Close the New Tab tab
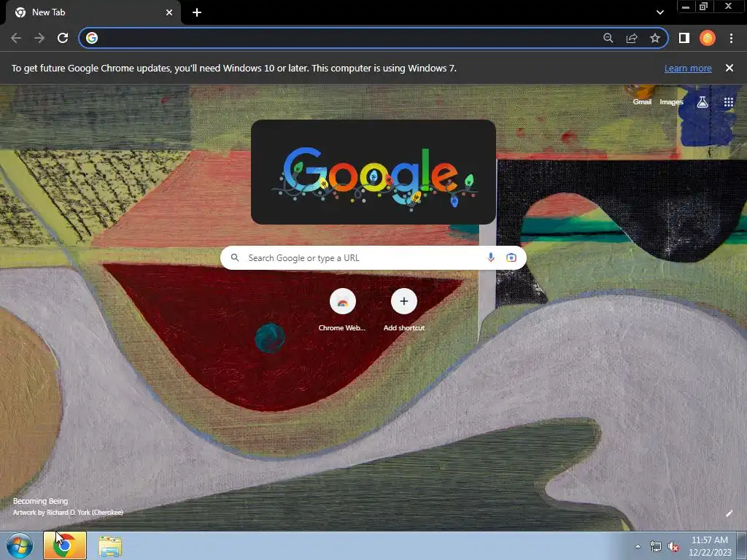 click(169, 12)
